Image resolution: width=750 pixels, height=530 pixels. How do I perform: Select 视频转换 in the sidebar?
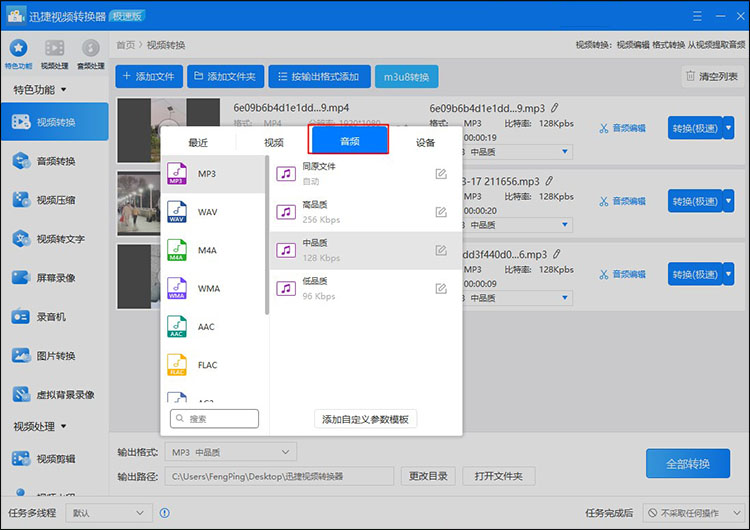55,122
